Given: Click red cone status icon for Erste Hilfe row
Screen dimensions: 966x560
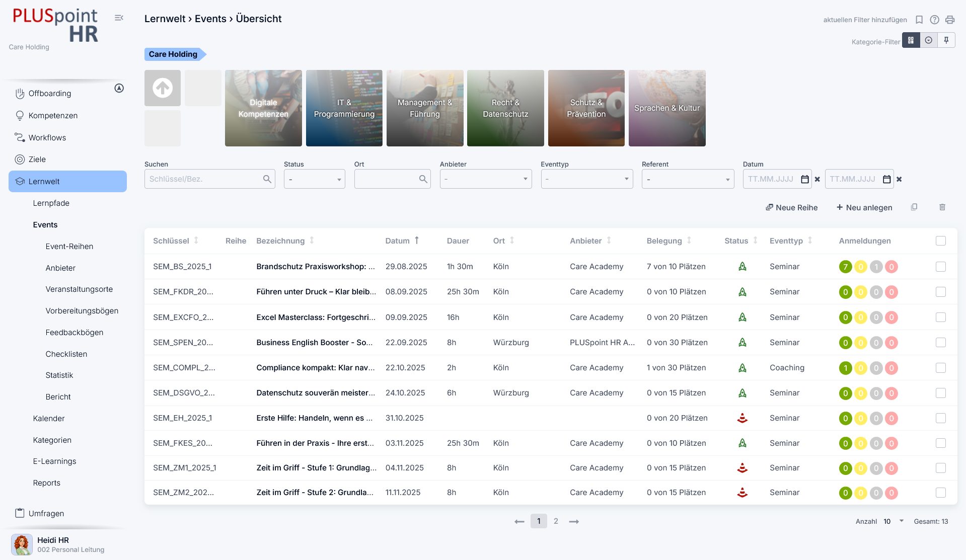Looking at the screenshot, I should coord(742,418).
